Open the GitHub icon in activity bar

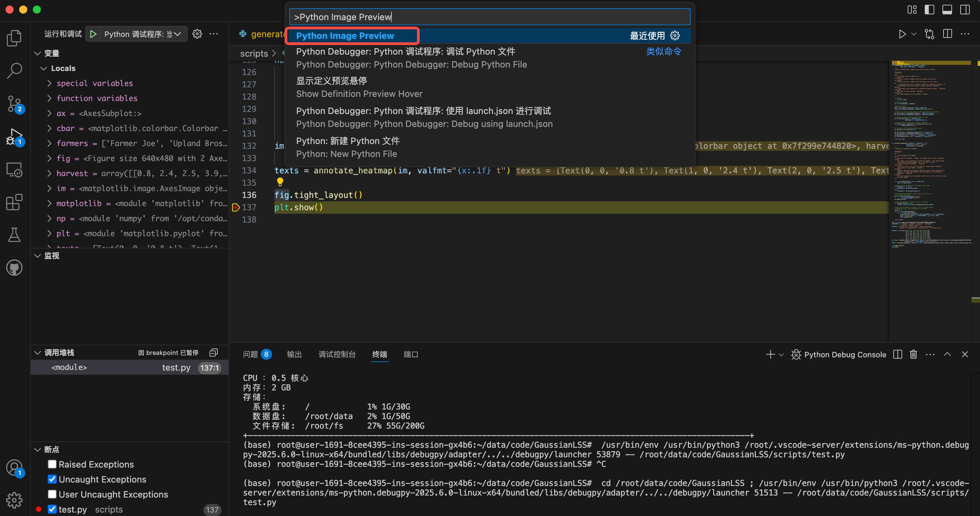[14, 268]
